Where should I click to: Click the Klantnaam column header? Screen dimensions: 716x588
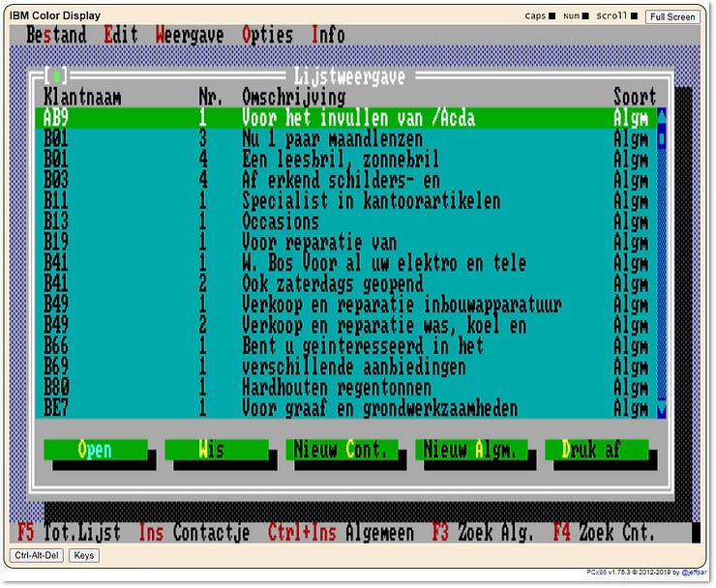tap(82, 97)
